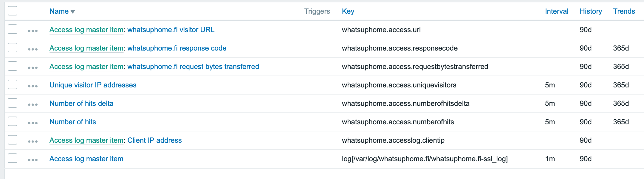Open three-dot menu for request bytes transferred

coord(33,67)
